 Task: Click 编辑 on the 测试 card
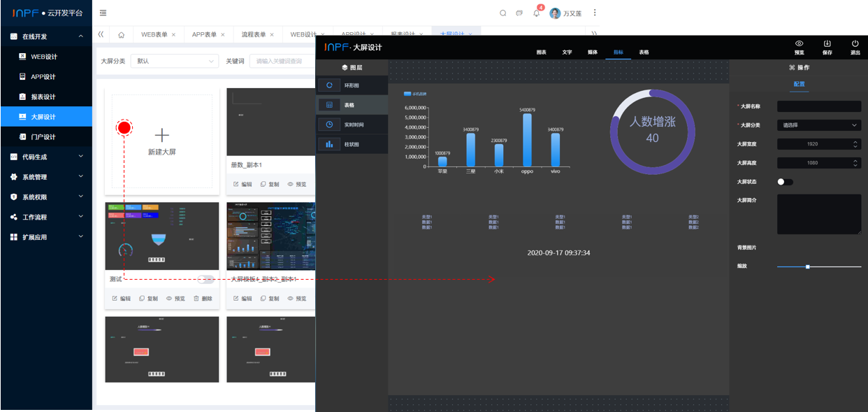[x=121, y=298]
